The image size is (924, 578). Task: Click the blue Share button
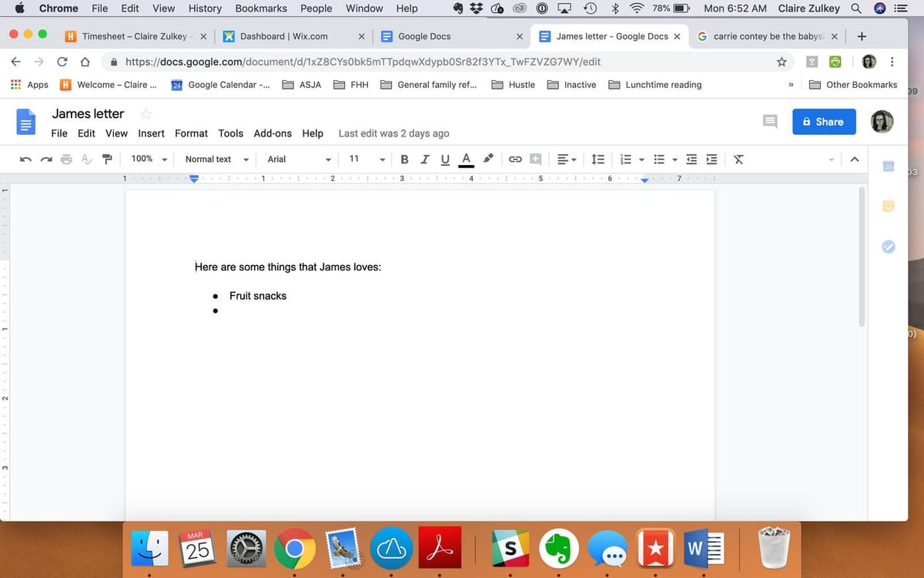(824, 122)
